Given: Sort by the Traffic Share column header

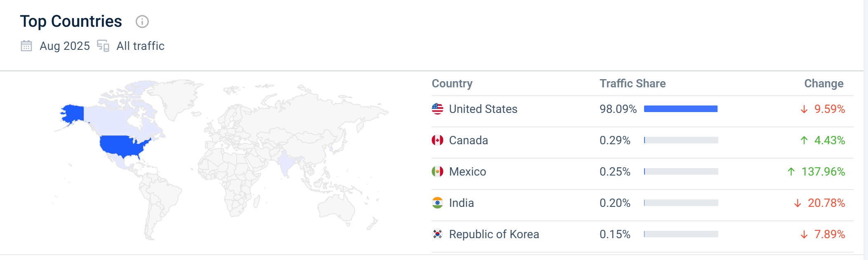Looking at the screenshot, I should (x=633, y=83).
